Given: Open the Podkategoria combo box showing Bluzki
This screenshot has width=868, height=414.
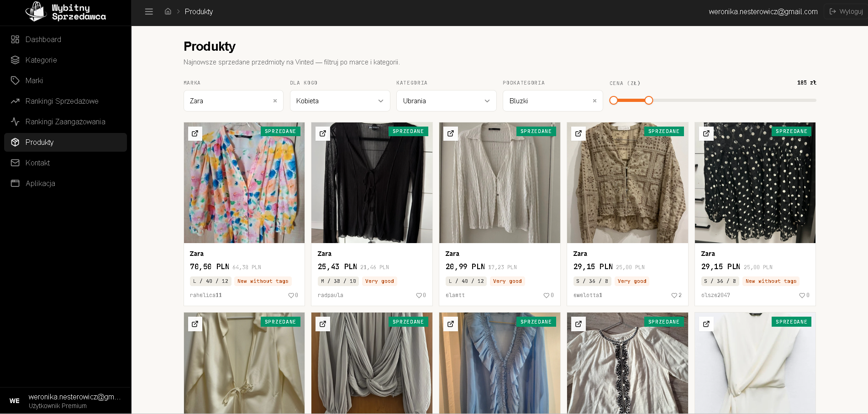Looking at the screenshot, I should [553, 101].
